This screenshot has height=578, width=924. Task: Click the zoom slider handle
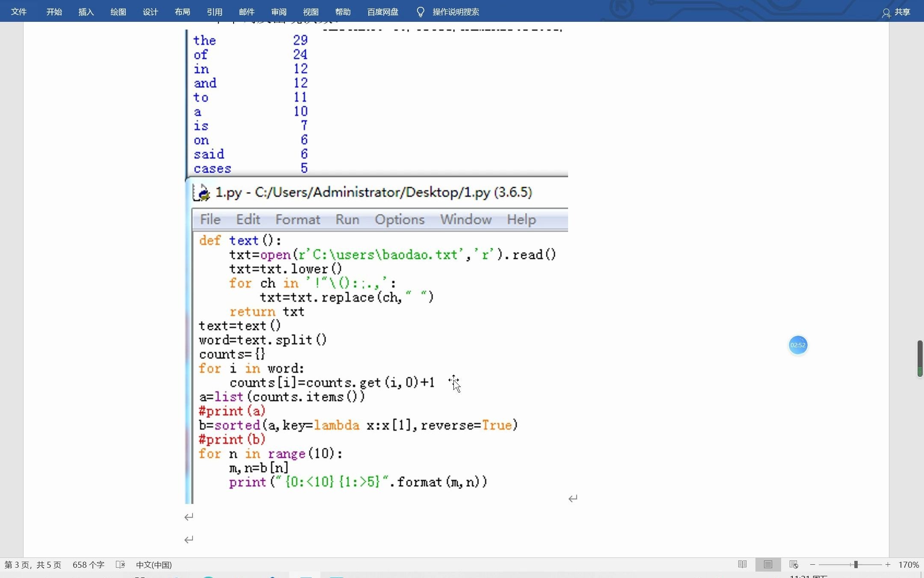pyautogui.click(x=856, y=565)
